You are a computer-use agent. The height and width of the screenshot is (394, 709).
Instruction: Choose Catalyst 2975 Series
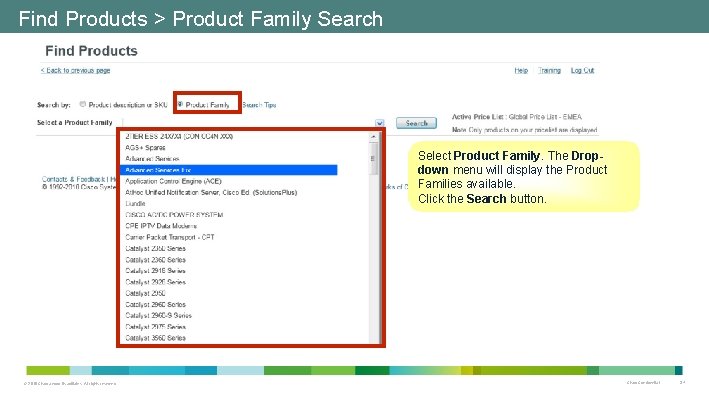156,327
